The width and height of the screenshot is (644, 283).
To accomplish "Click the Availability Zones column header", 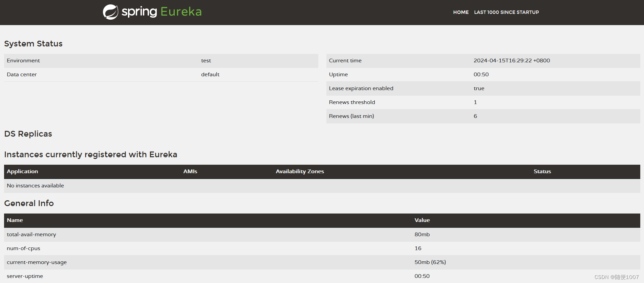I will (x=300, y=171).
